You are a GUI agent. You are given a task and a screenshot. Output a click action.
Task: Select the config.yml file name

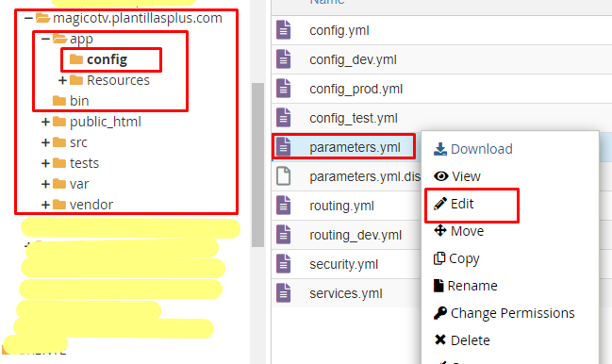pos(339,30)
